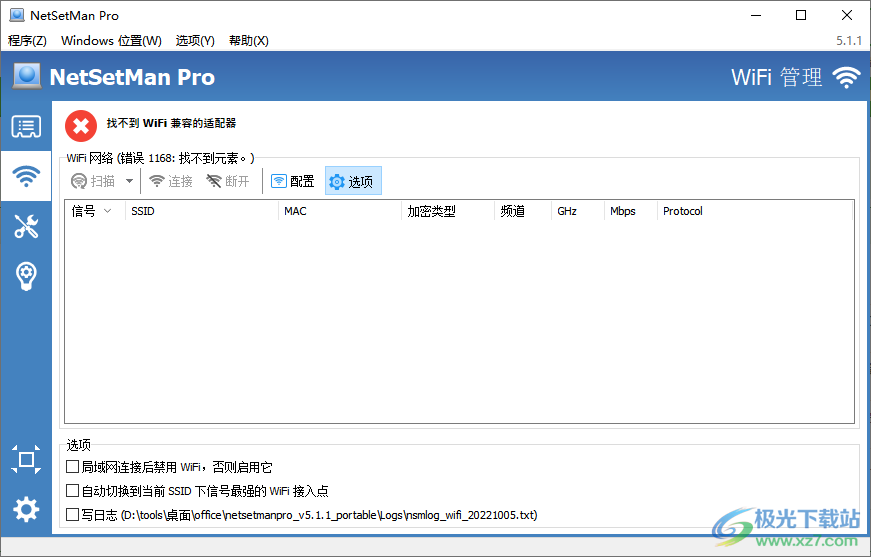This screenshot has height=557, width=871.
Task: Click the version number 5.1.1
Action: point(849,41)
